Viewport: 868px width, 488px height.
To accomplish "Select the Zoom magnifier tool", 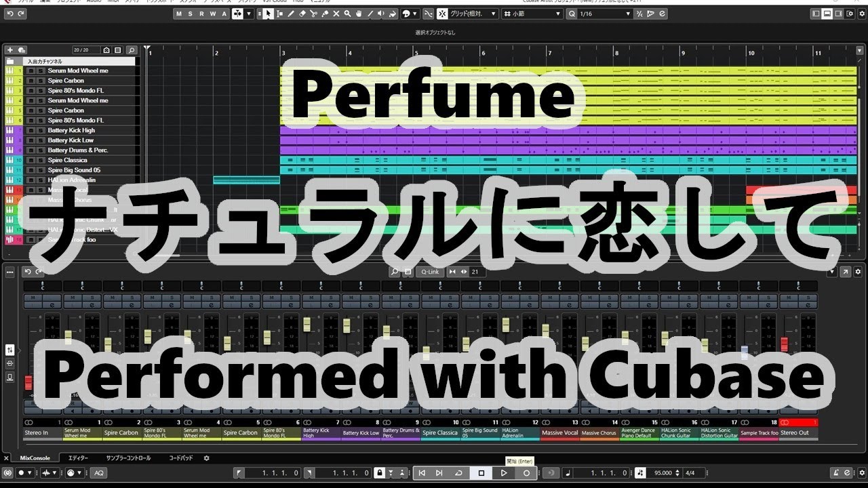I will pyautogui.click(x=347, y=14).
